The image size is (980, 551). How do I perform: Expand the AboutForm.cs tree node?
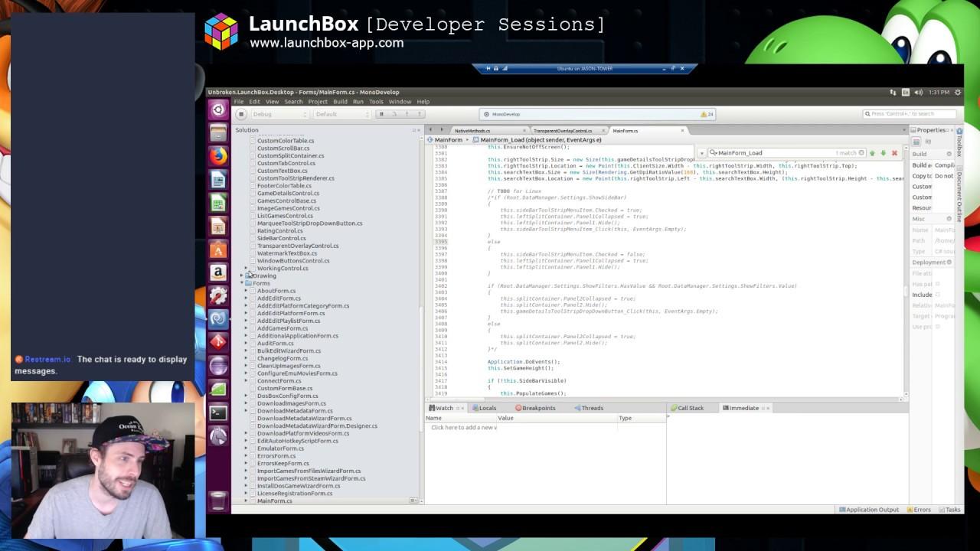[246, 291]
